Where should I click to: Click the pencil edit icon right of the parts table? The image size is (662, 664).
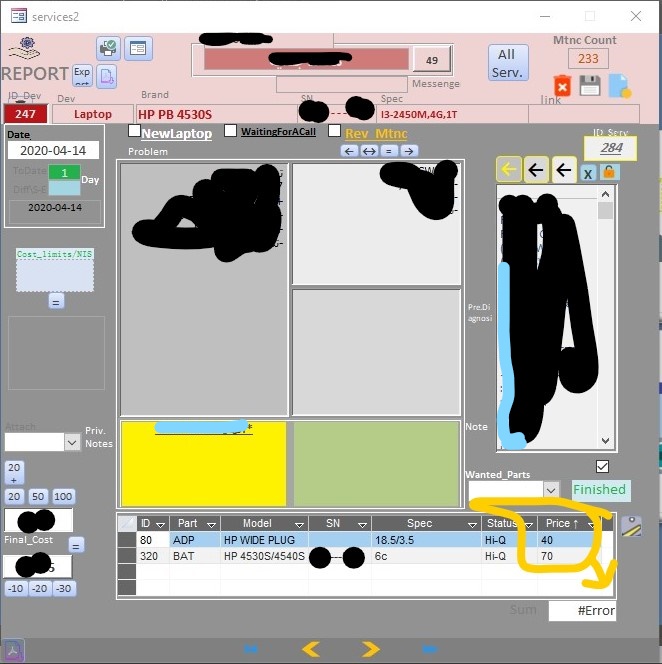pos(631,526)
